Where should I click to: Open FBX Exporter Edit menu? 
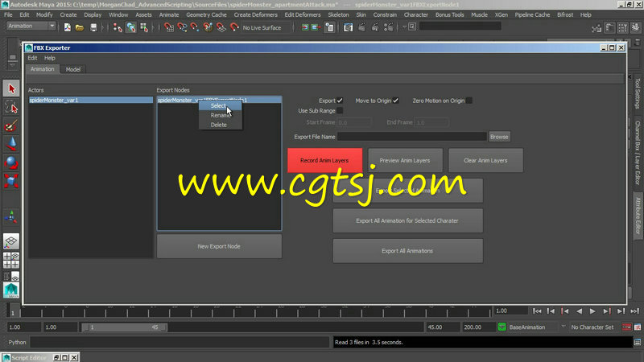pyautogui.click(x=32, y=58)
